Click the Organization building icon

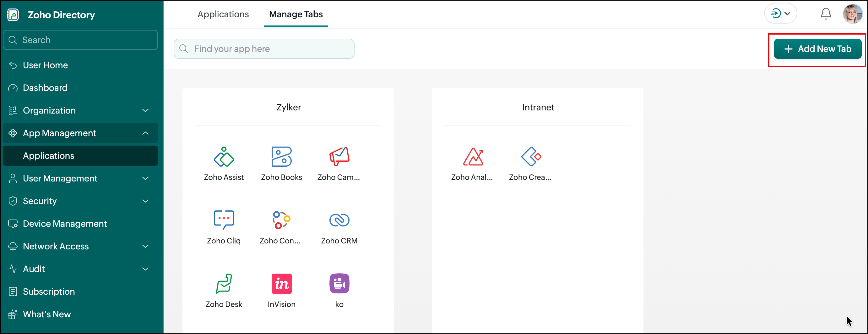[x=13, y=110]
